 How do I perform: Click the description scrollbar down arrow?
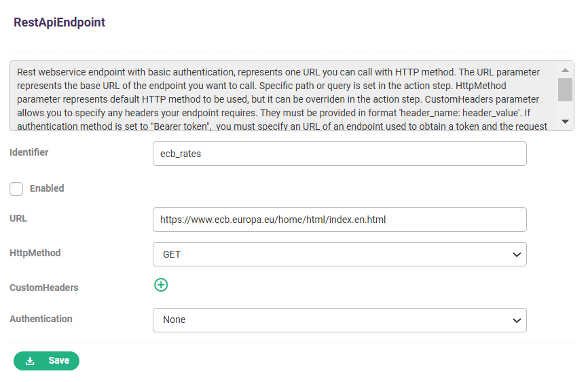tap(565, 122)
